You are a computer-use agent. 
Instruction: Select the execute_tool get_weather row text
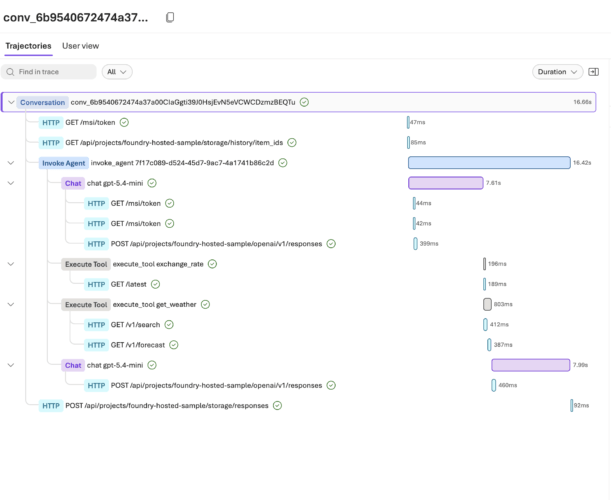tap(155, 304)
